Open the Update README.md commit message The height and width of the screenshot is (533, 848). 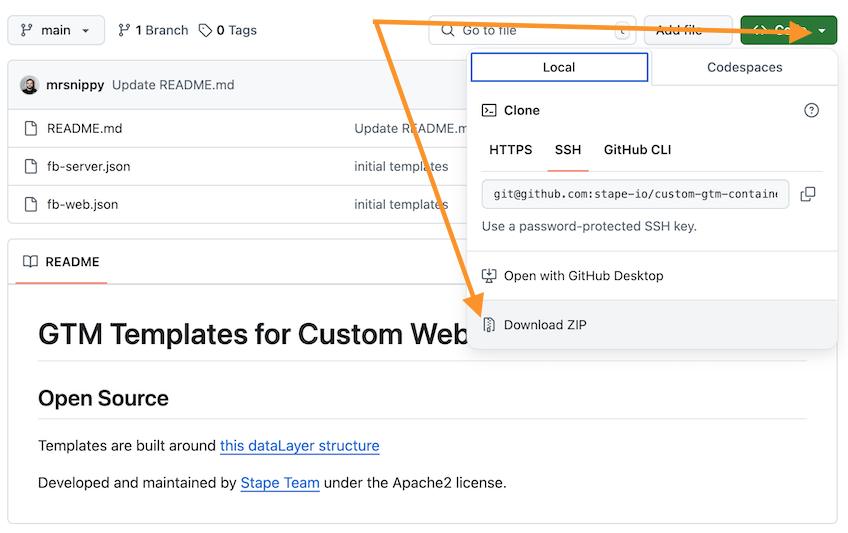click(173, 85)
